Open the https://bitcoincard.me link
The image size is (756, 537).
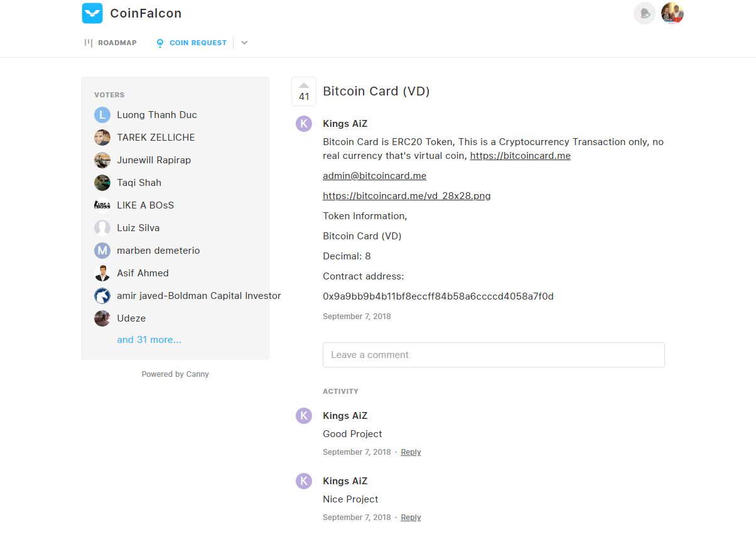(521, 156)
